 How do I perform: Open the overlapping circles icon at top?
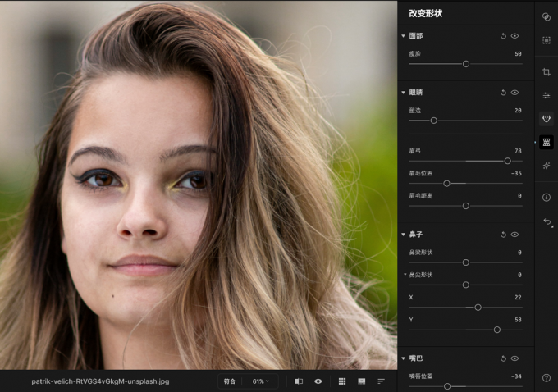coord(547,16)
